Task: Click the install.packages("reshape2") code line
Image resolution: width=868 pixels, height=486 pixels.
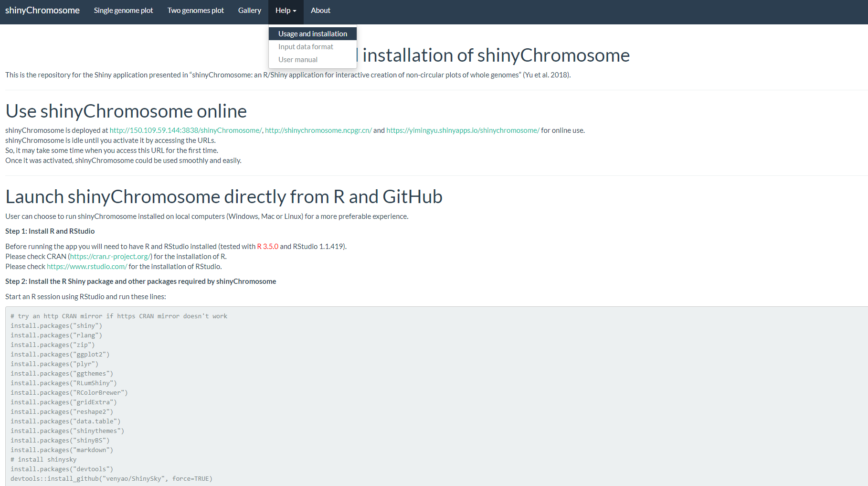Action: (62, 412)
